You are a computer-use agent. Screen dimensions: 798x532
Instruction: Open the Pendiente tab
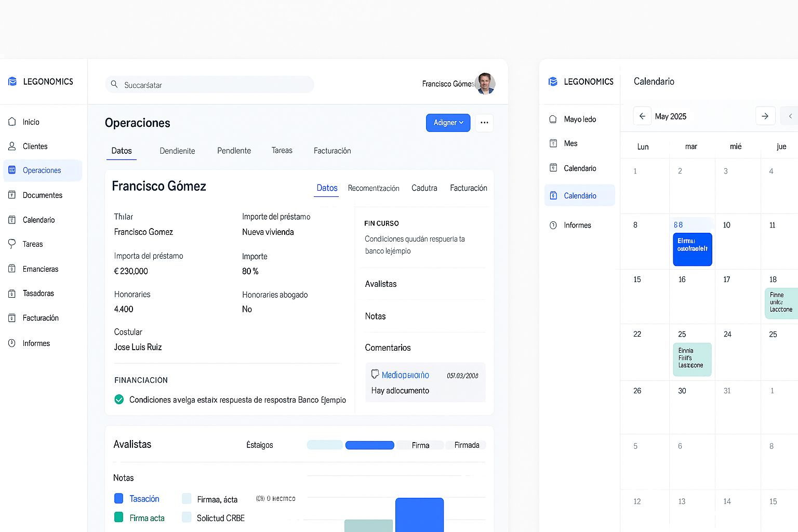click(x=234, y=151)
